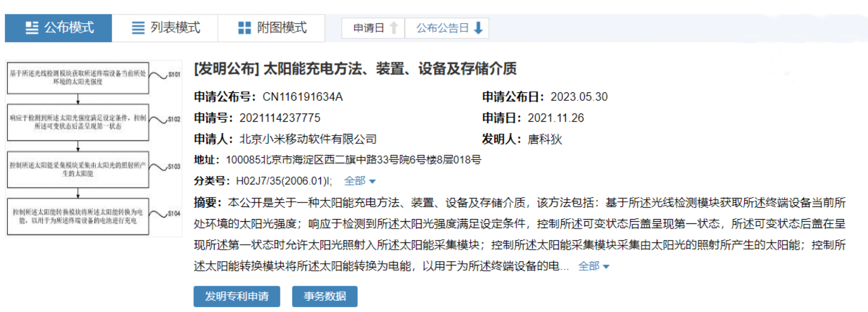Click the 发明专利申请 button

click(x=236, y=296)
